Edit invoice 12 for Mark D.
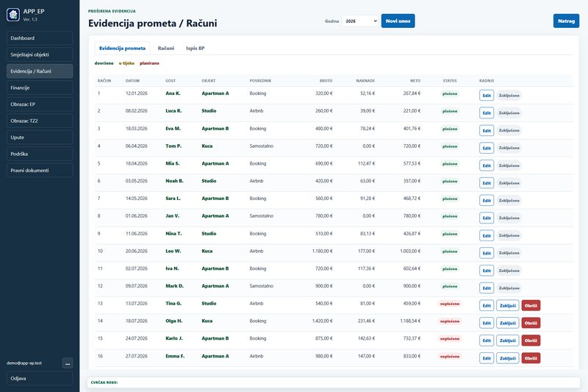This screenshot has width=588, height=392. tap(487, 288)
